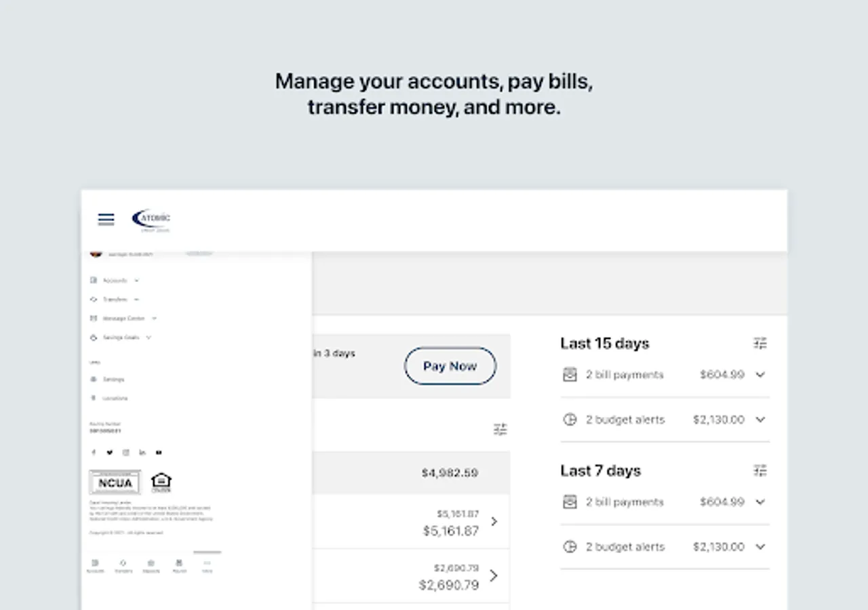Click the Atomic Credit Union logo
The height and width of the screenshot is (610, 868).
coord(151,219)
